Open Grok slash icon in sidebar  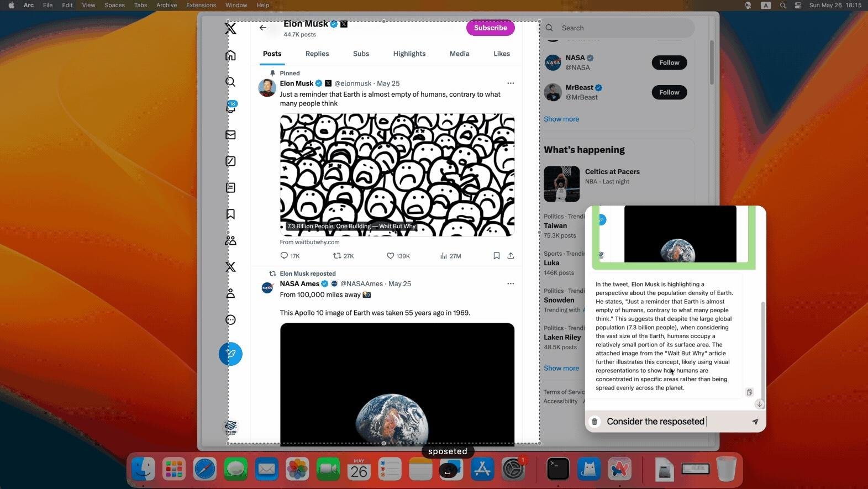click(x=231, y=161)
